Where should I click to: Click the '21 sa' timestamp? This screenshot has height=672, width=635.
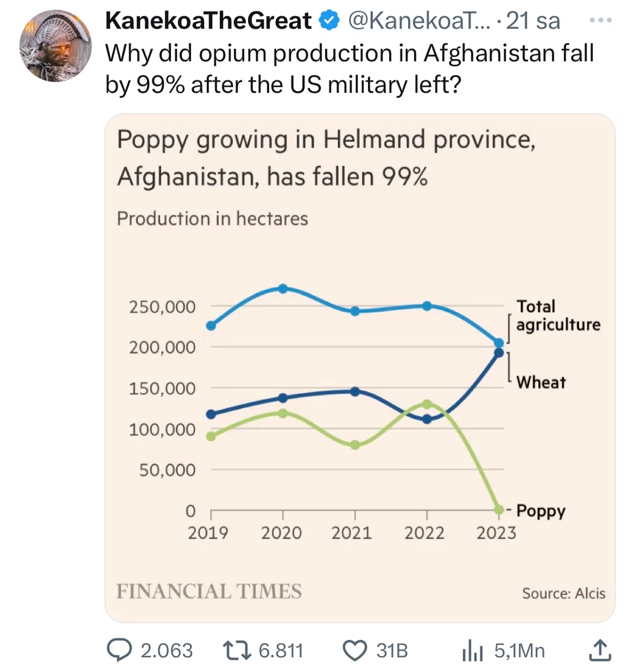pyautogui.click(x=533, y=22)
